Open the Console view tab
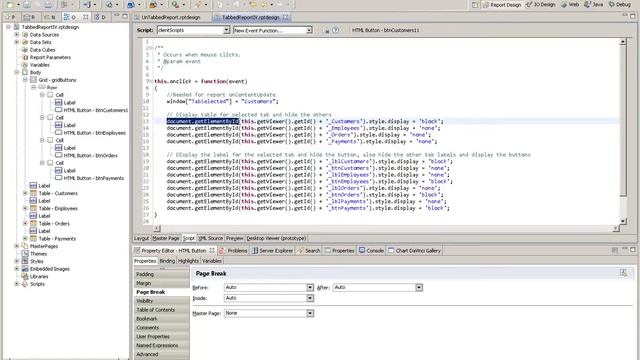The image size is (640, 360). [x=371, y=251]
